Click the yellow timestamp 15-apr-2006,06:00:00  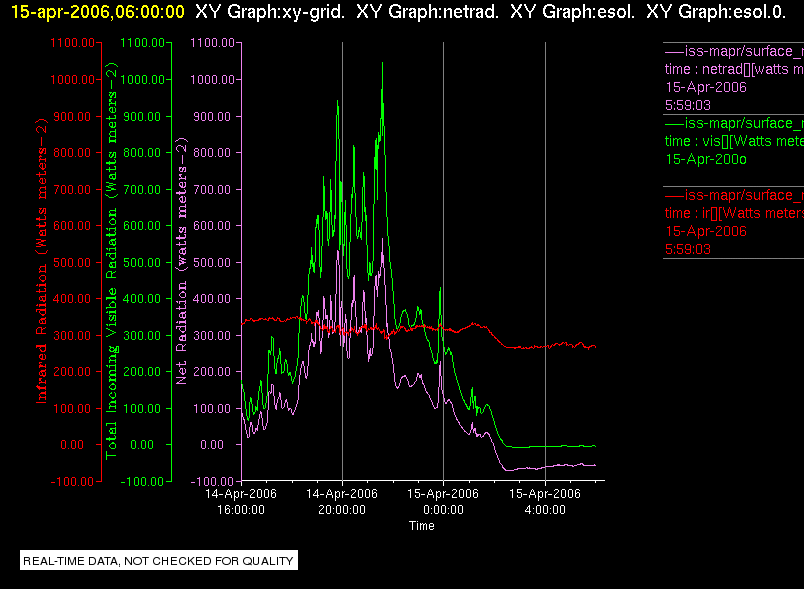pyautogui.click(x=97, y=12)
